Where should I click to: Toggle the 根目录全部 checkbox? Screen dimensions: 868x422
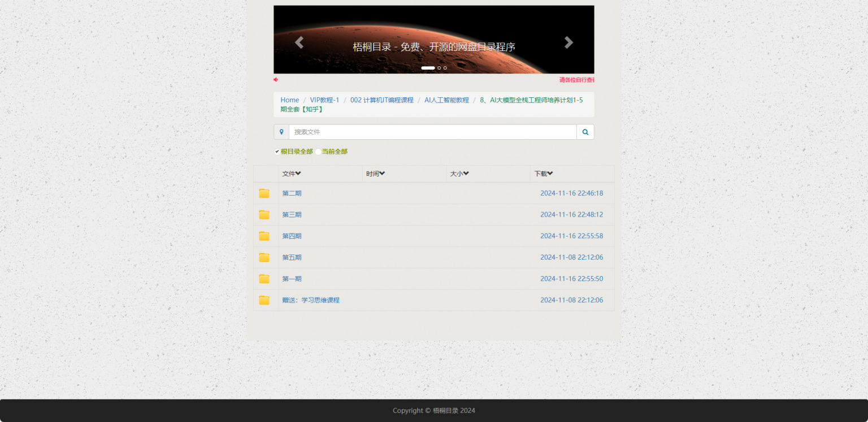click(x=277, y=151)
